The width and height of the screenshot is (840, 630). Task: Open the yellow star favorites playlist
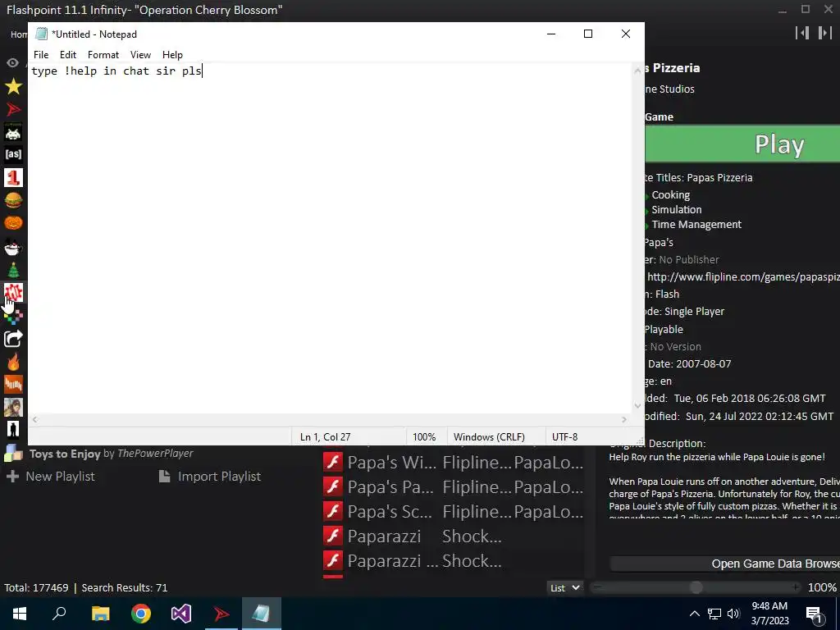tap(13, 86)
